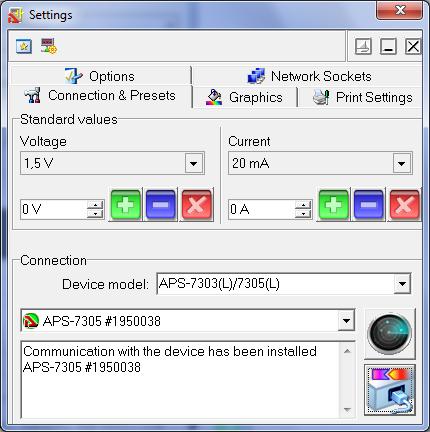Search for devices with radar button
This screenshot has width=430, height=432.
click(390, 334)
